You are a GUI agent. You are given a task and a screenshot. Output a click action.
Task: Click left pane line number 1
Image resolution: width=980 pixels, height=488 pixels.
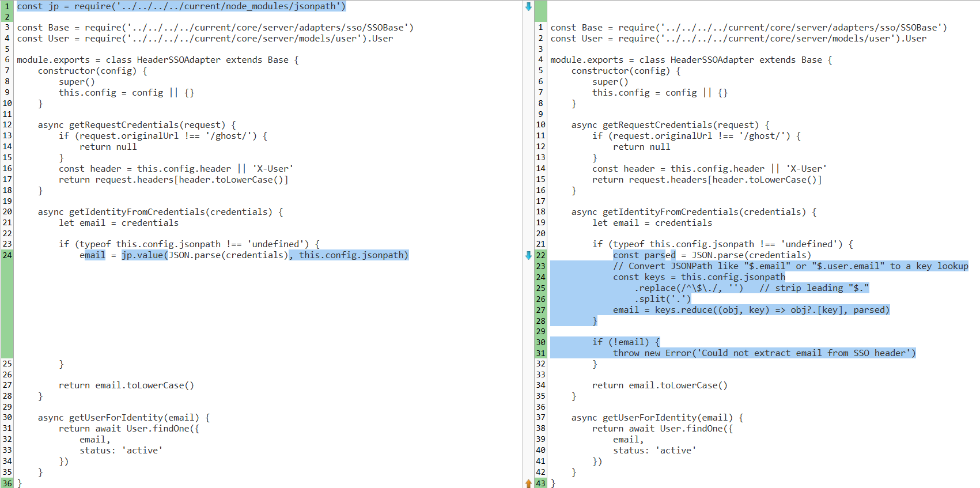coord(7,6)
